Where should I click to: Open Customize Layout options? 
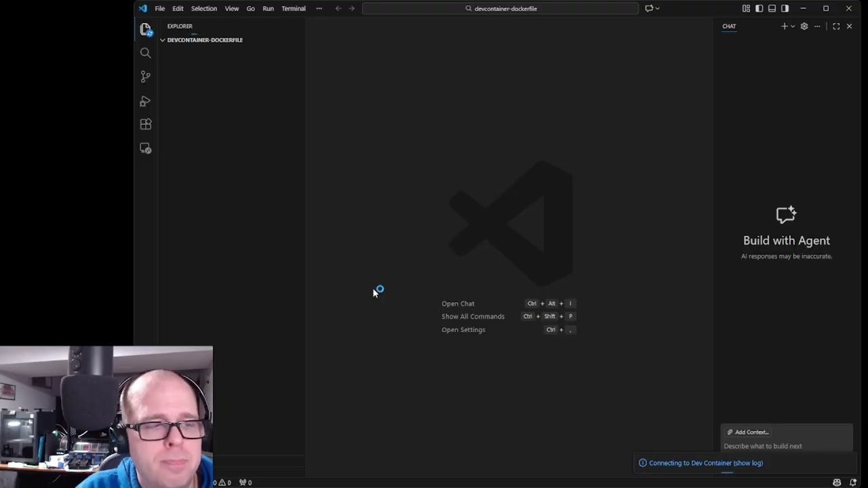point(746,8)
